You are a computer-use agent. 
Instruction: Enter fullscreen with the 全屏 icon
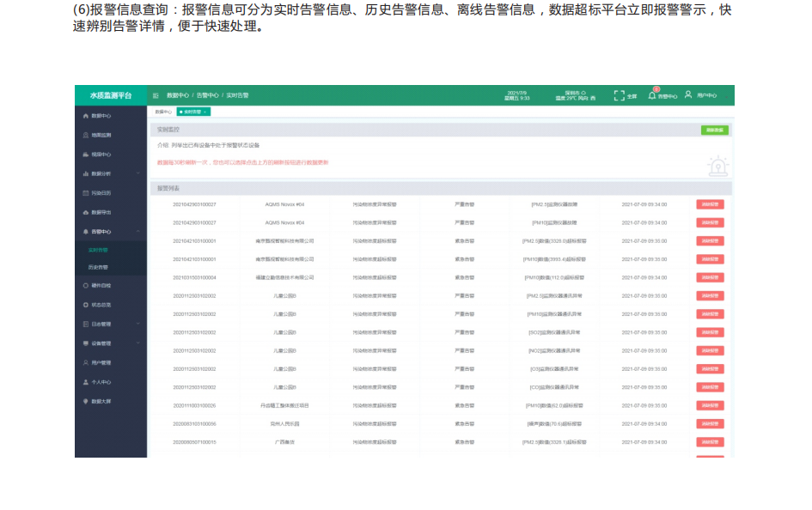click(x=619, y=95)
